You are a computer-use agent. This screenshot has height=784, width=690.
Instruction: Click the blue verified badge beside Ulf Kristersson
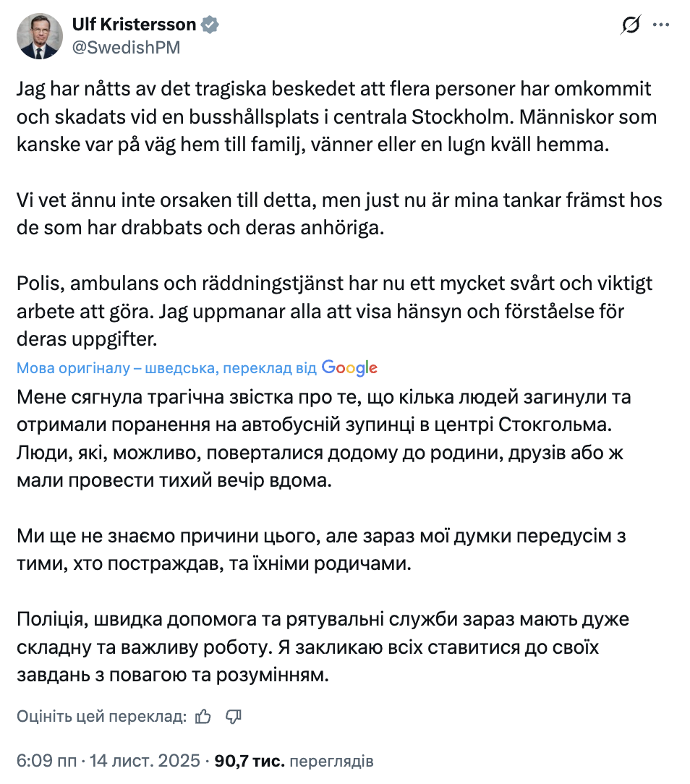(210, 23)
